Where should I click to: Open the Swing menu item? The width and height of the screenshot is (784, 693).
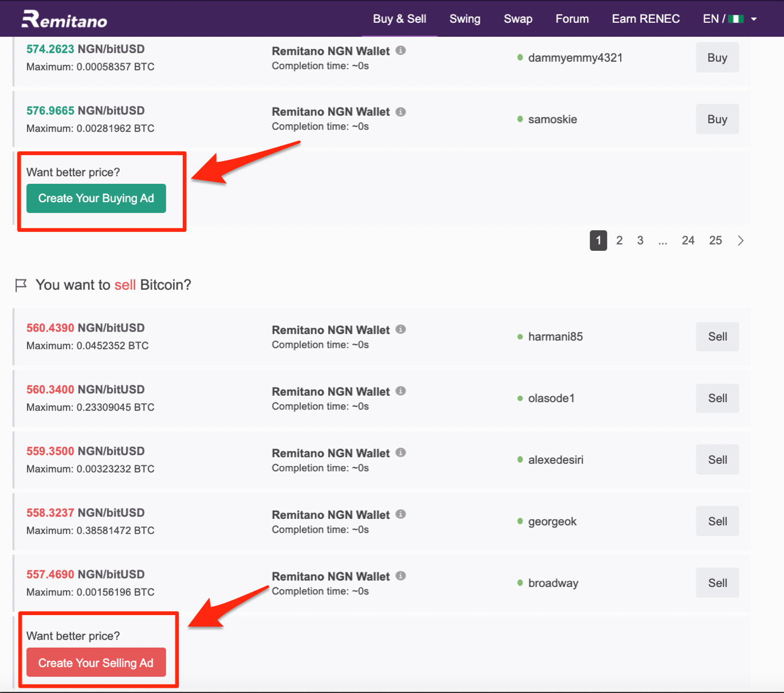[465, 19]
